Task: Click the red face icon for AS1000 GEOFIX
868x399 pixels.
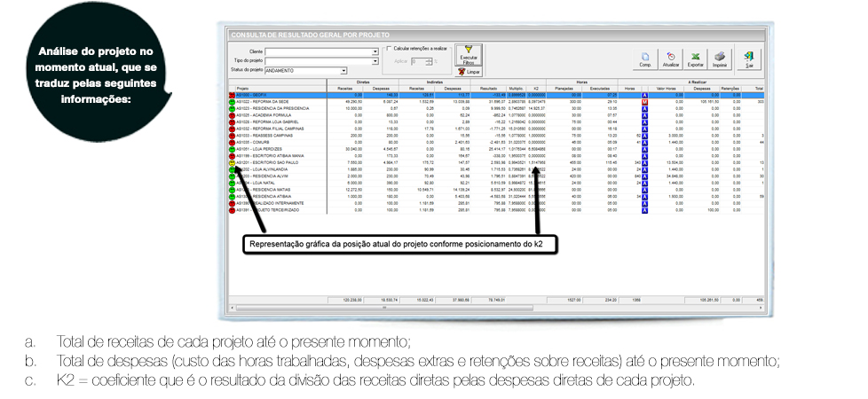Action: point(232,95)
